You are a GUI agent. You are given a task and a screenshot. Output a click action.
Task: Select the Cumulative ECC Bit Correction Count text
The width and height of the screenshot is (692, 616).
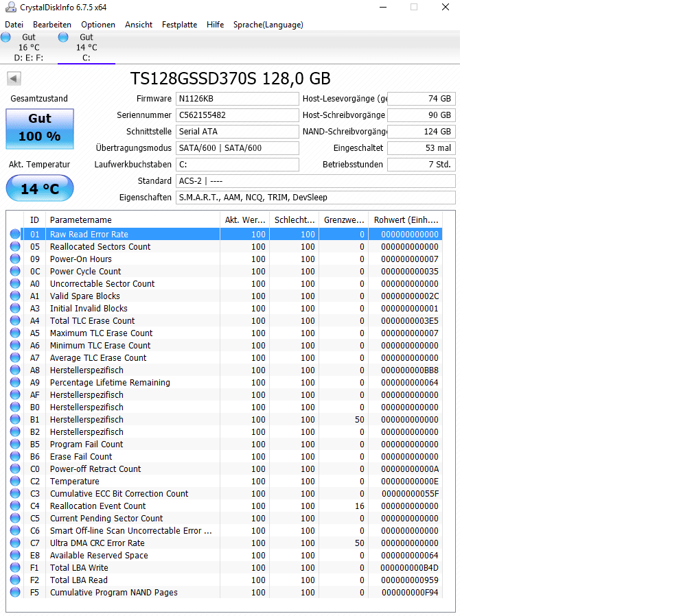pos(119,493)
